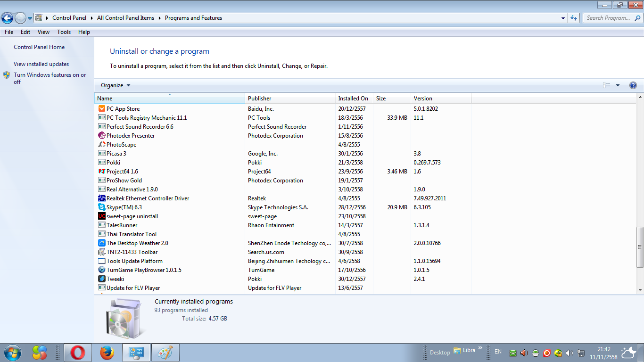Open the View menu
Viewport: 644px width, 362px height.
pos(43,32)
